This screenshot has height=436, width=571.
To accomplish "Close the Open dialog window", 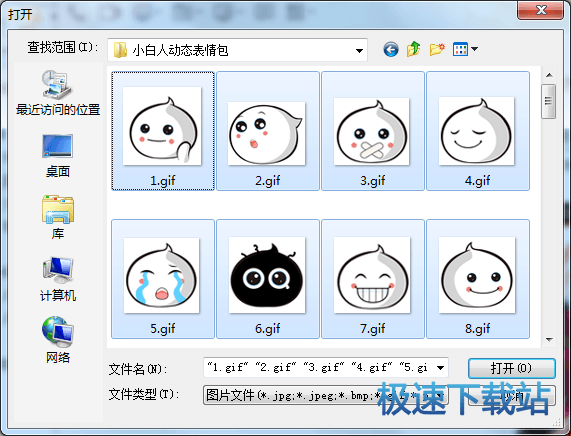I will point(540,10).
